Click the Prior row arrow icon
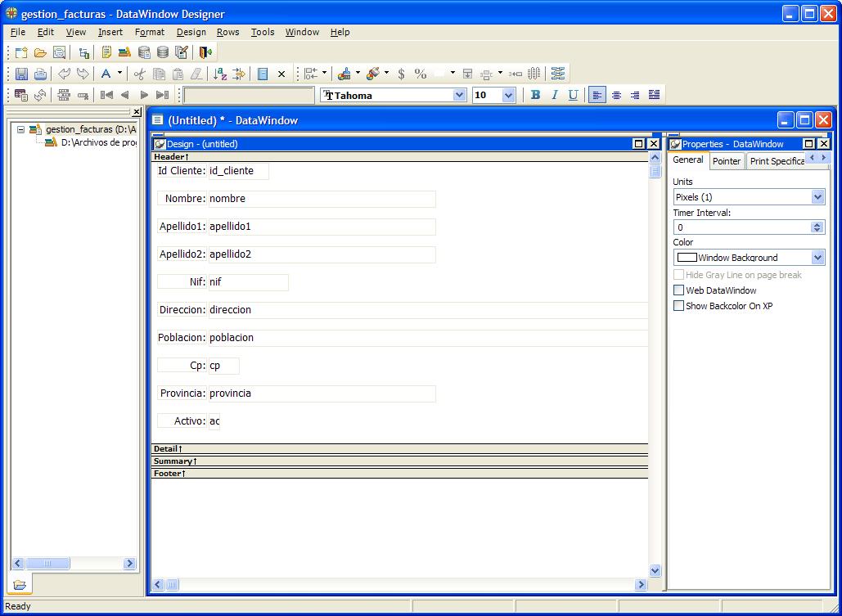Screen dimensions: 842x616 click(124, 95)
